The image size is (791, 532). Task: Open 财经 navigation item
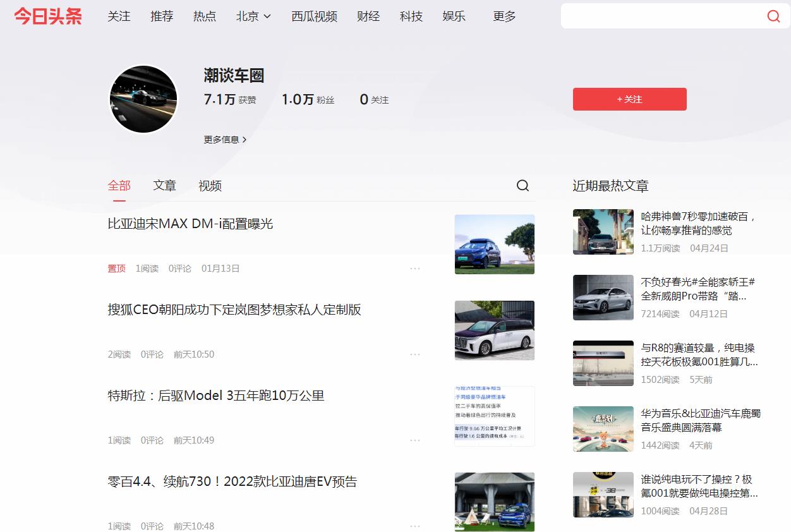pos(368,16)
